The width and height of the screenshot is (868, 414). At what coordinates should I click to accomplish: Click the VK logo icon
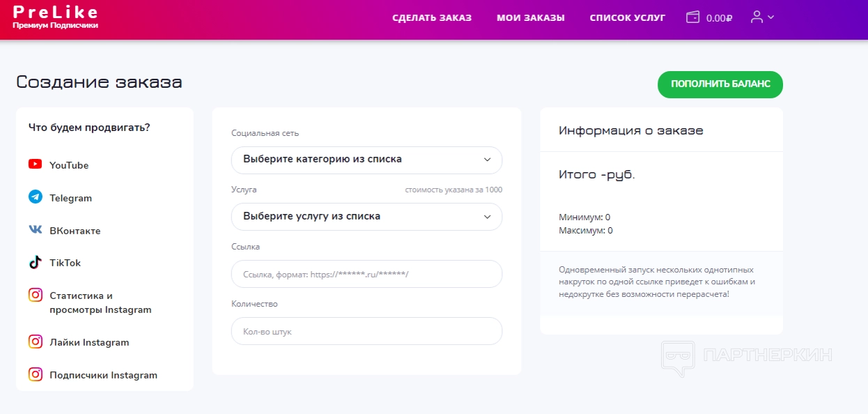[x=35, y=229]
